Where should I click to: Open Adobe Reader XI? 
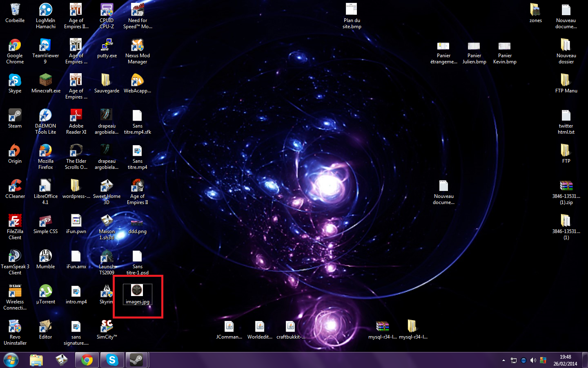76,121
